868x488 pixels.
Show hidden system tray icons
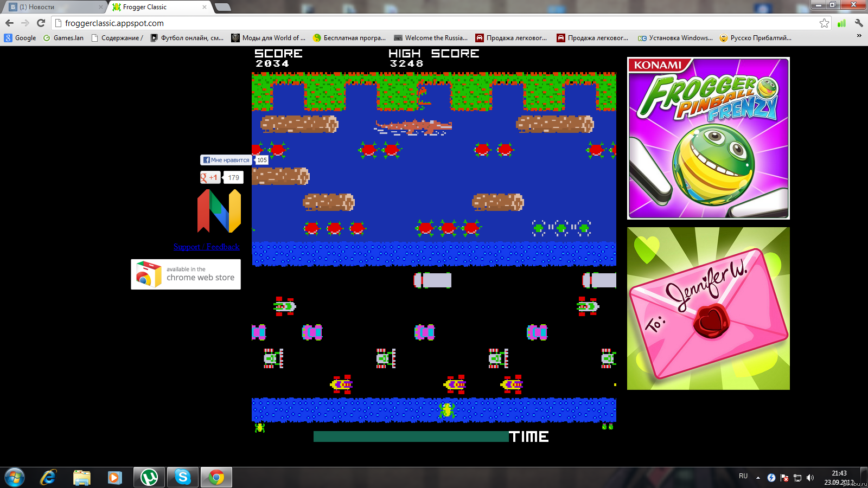758,478
